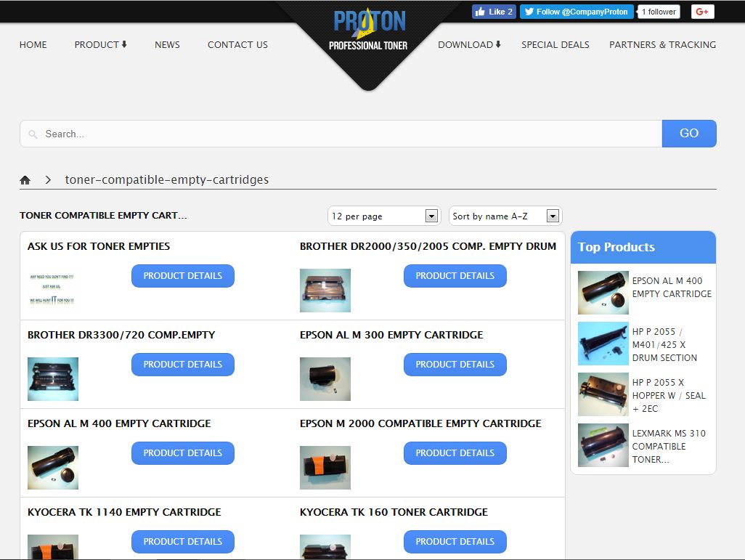Click the Brother DR2000/350/2005 drum thumbnail

point(325,291)
